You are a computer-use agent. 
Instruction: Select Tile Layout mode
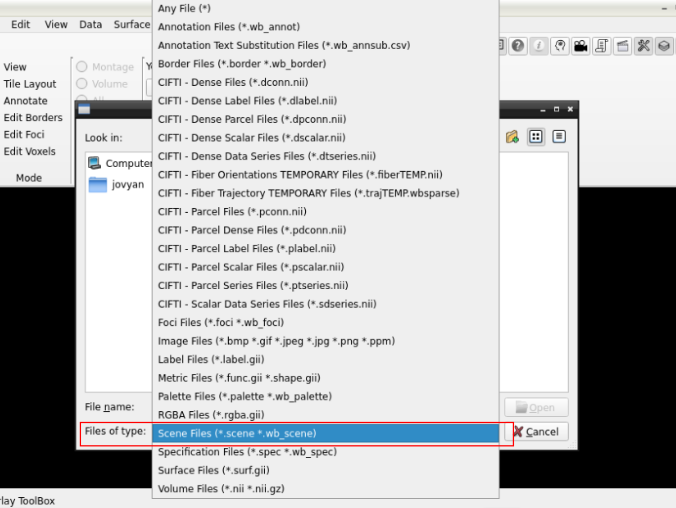[x=30, y=84]
